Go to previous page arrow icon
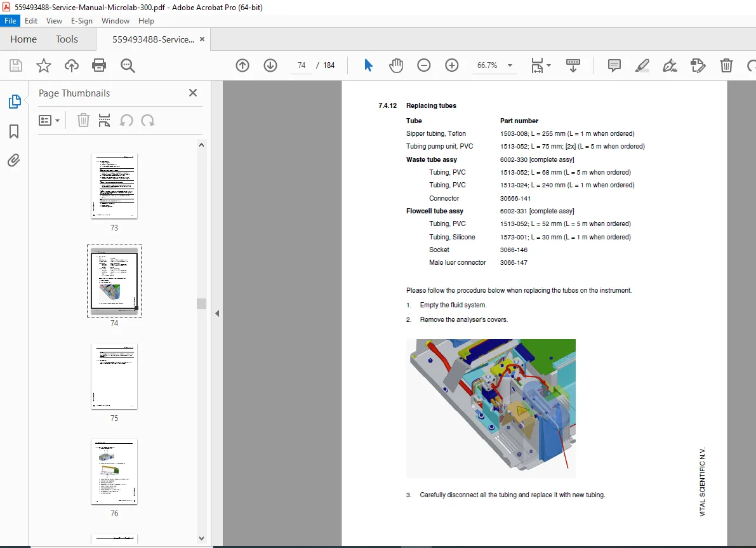Viewport: 756px width, 548px height. coord(242,65)
